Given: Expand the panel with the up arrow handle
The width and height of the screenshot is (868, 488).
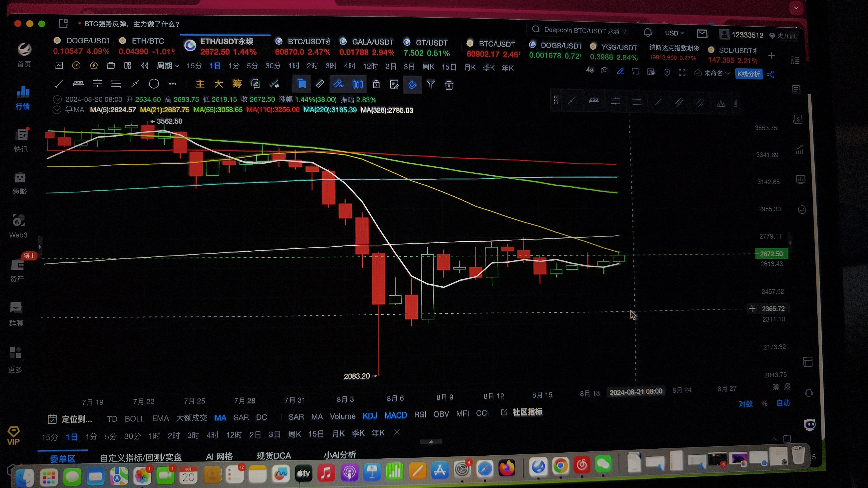Looking at the screenshot, I should point(431,441).
